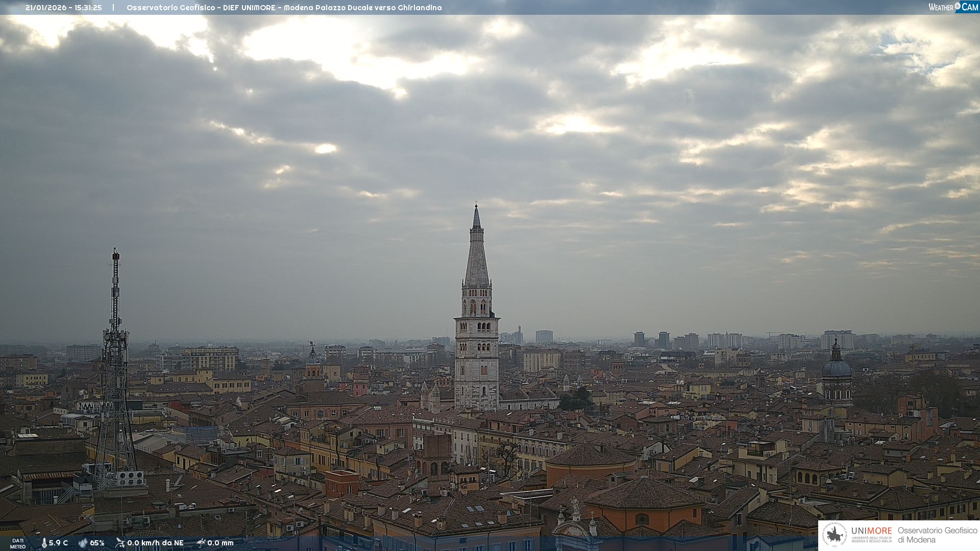This screenshot has width=980, height=551.
Task: Click the Osservatorio Geofisico camera title text
Action: pyautogui.click(x=284, y=8)
